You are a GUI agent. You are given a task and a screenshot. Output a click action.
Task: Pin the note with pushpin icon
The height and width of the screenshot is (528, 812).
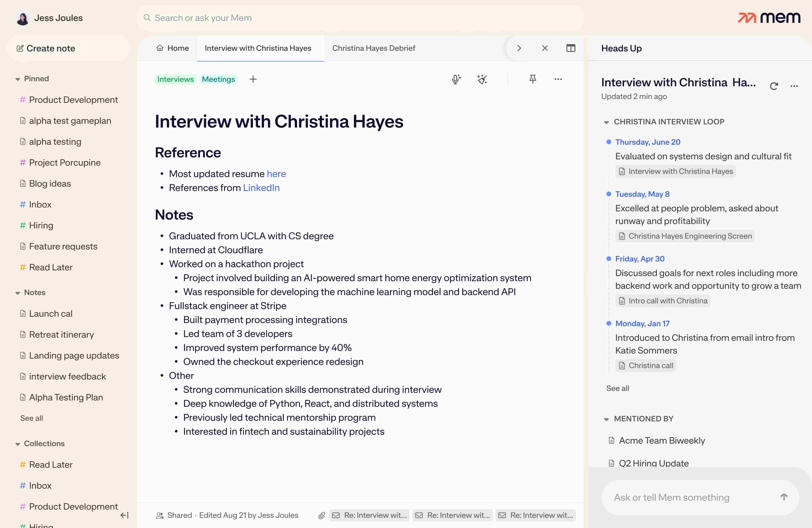click(x=532, y=79)
